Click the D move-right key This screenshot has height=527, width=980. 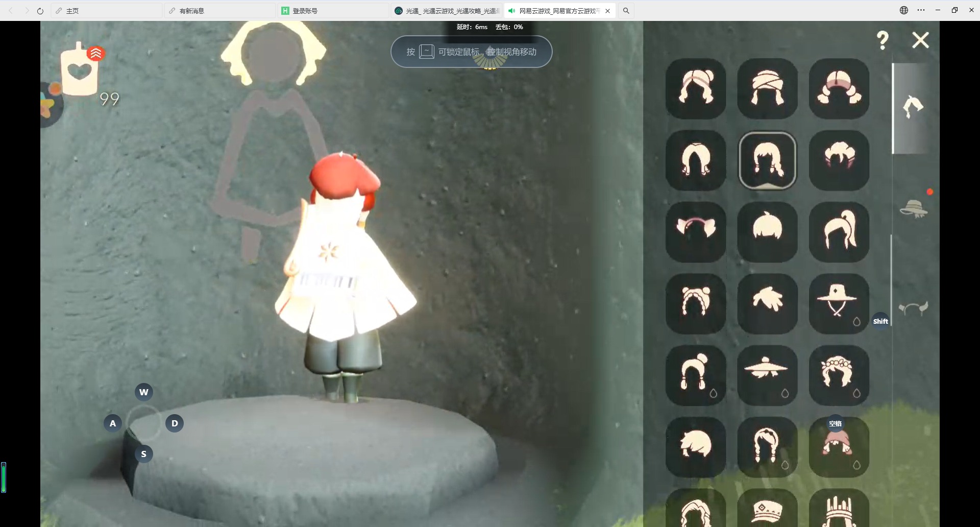tap(175, 423)
